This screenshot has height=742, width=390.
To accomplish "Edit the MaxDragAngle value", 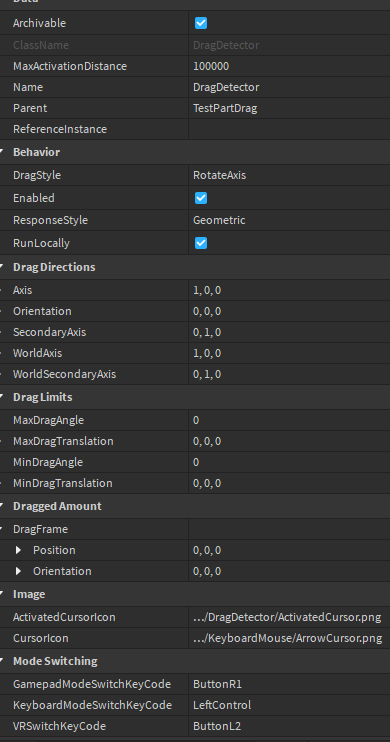I will tap(289, 420).
